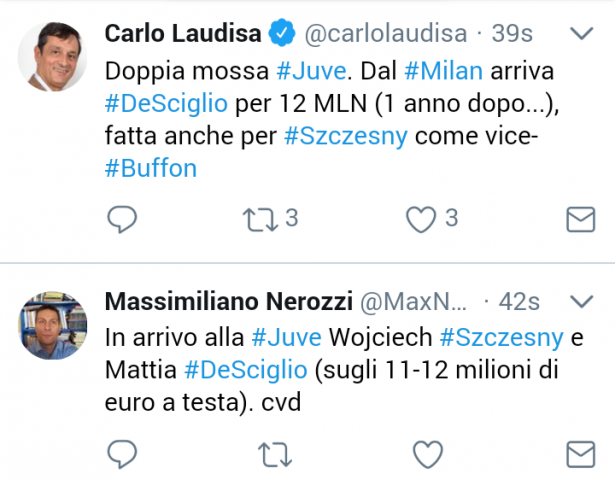This screenshot has width=615, height=480.
Task: Open Carlo Laudisa's tweet options chevron
Action: (x=581, y=34)
